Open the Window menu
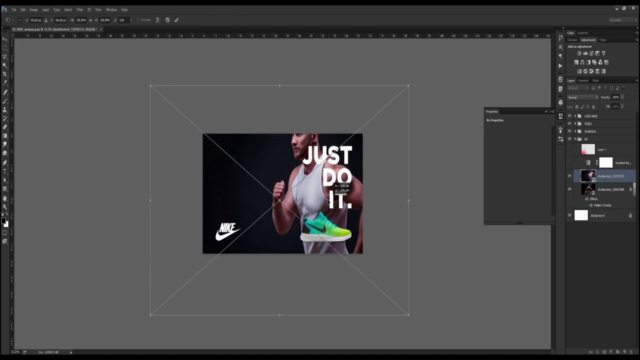 pos(111,10)
